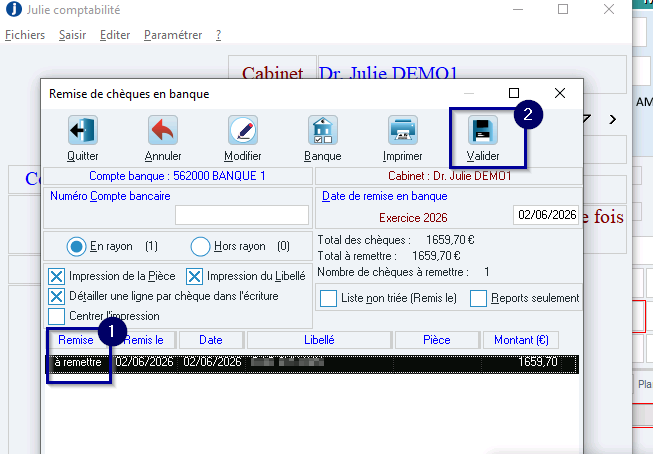Click the right chevron arrow behind dialog
The height and width of the screenshot is (454, 653).
coord(613,120)
